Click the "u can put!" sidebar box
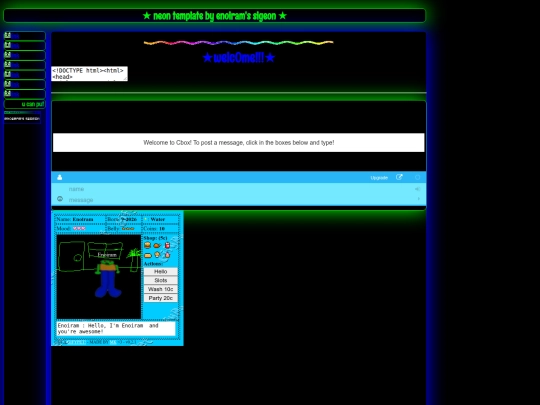 pyautogui.click(x=24, y=104)
